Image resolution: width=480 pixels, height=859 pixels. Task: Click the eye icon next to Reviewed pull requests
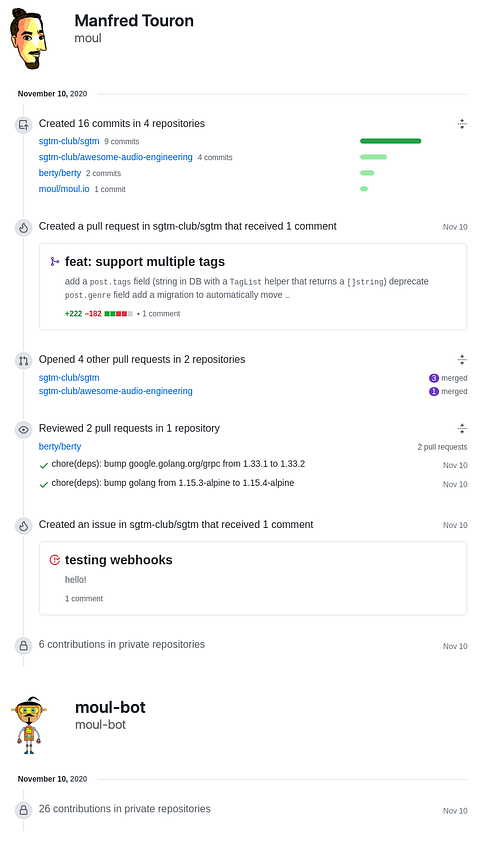tap(23, 430)
